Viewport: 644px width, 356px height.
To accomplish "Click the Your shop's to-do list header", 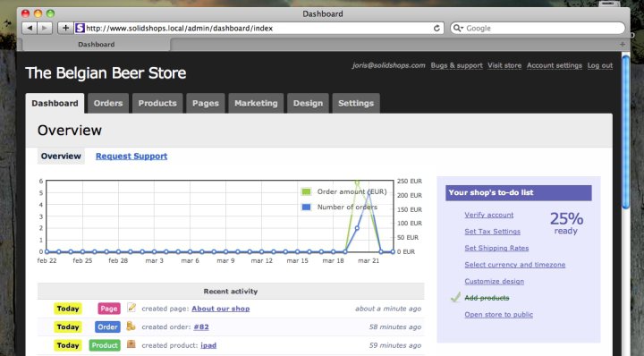I will [518, 192].
